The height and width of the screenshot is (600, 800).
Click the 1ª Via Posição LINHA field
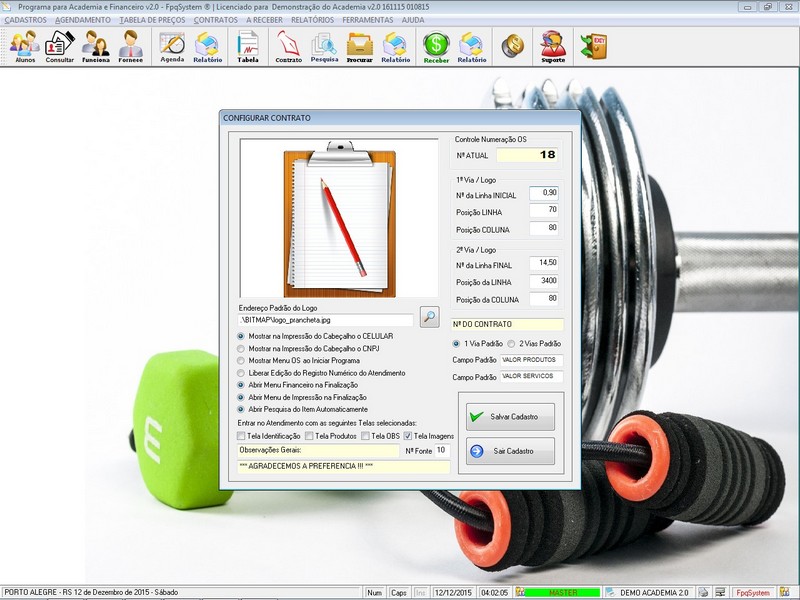pos(544,210)
